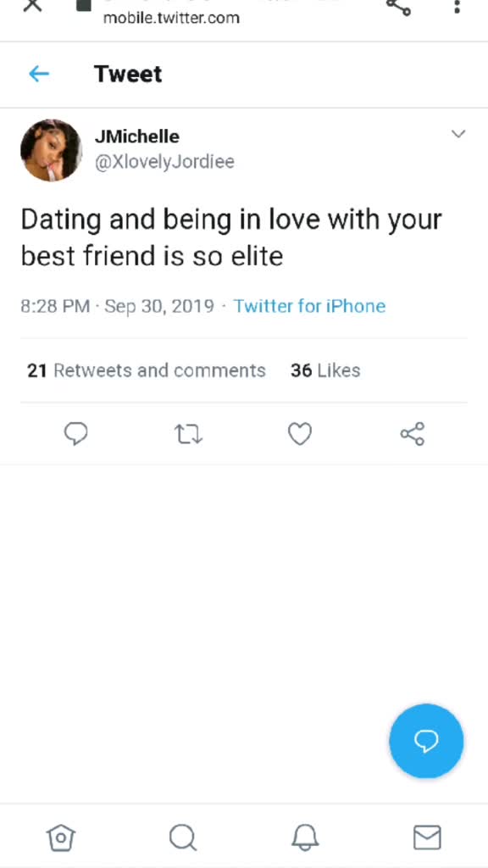The width and height of the screenshot is (488, 868).
Task: Open the Twitter for iPhone link
Action: 309,306
